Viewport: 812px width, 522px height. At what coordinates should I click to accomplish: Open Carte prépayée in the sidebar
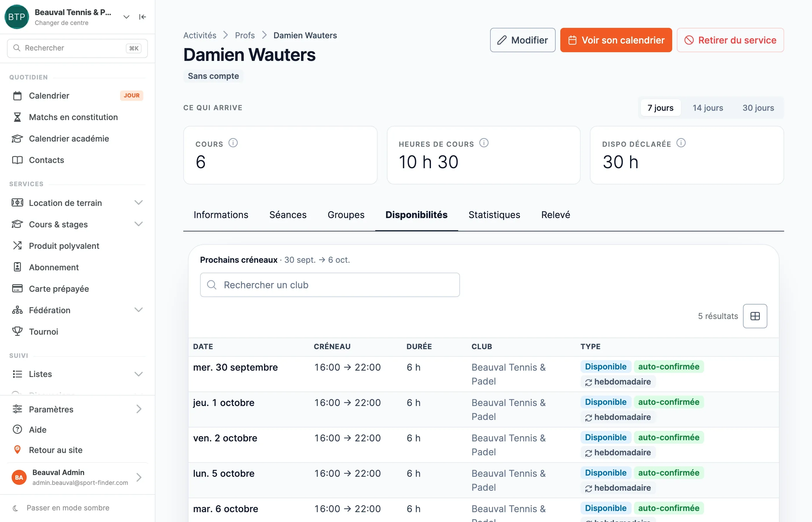[77, 289]
